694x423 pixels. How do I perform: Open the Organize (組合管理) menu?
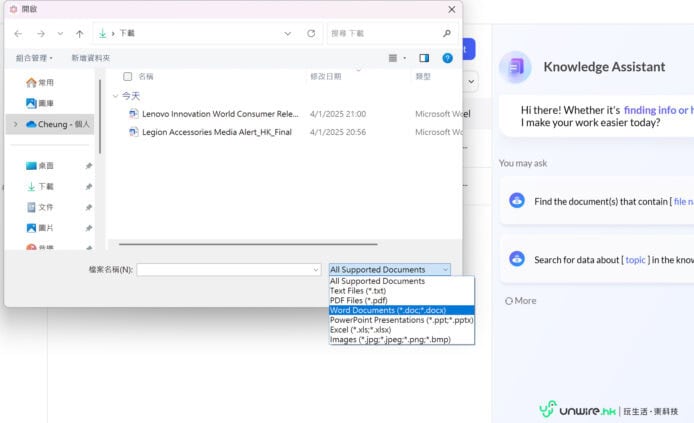[x=34, y=58]
